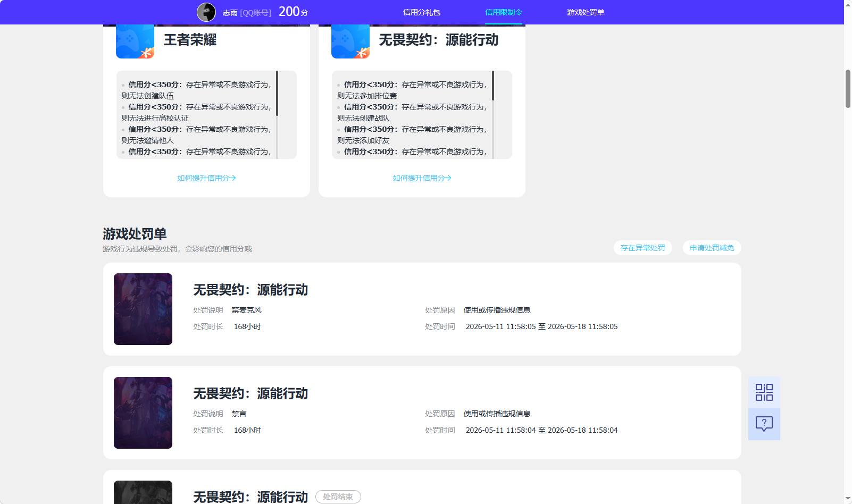The image size is (852, 504).
Task: Click 则无法创建战队 restriction text
Action: (x=363, y=118)
